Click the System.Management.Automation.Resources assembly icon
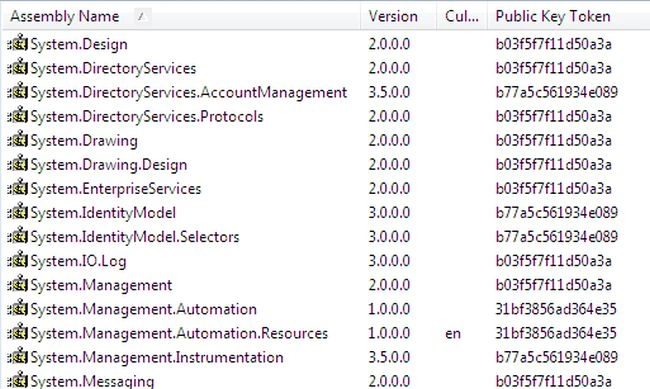Image resolution: width=650 pixels, height=389 pixels. coord(18,332)
